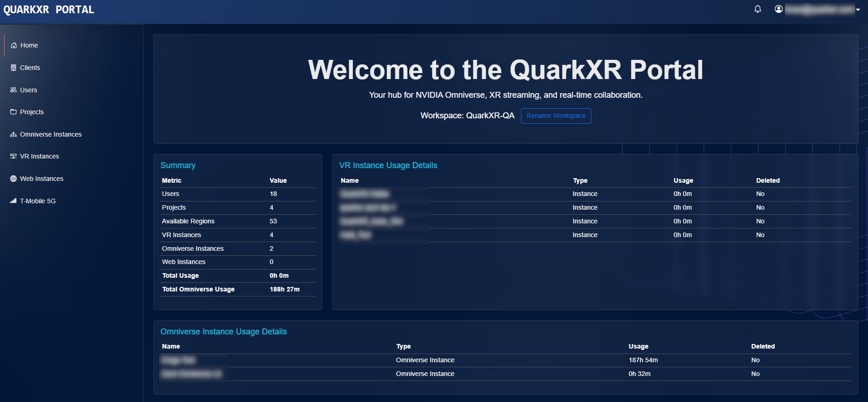Click the Type header in VR table
This screenshot has width=868, height=402.
tap(580, 180)
